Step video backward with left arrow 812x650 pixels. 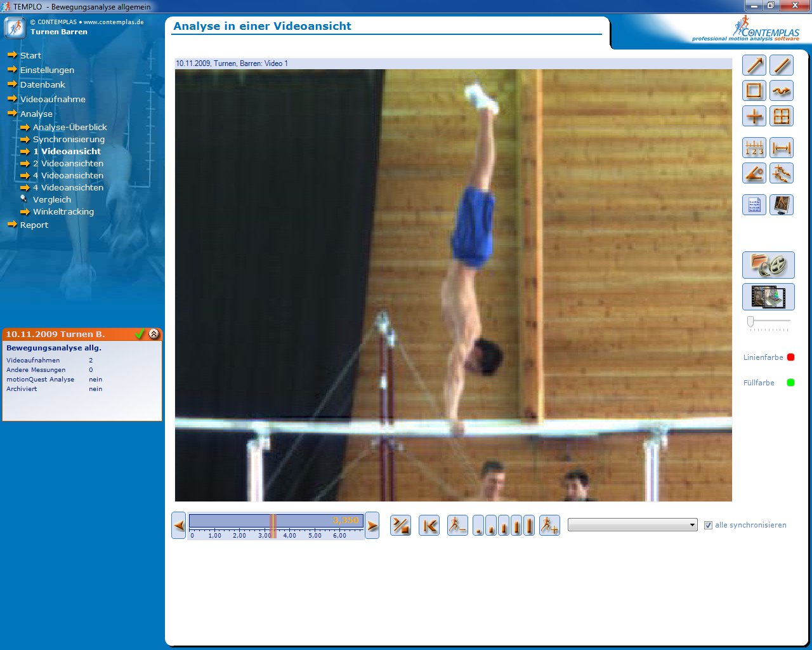(x=179, y=526)
